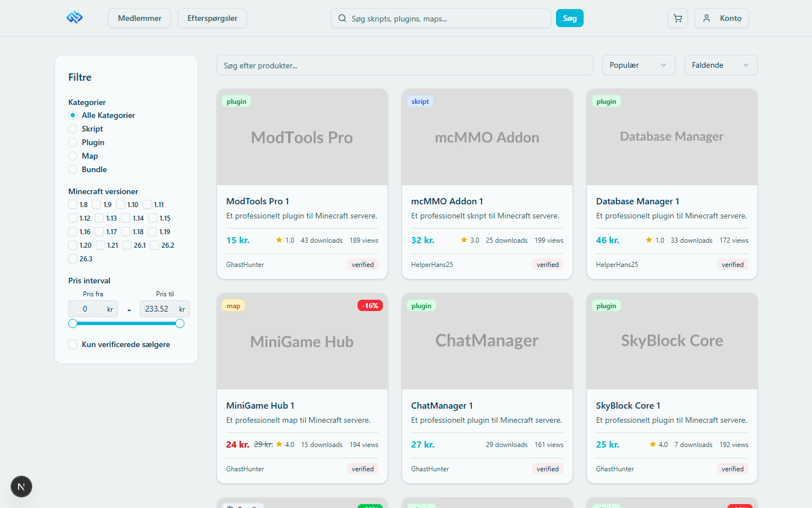Choose the Bundle category
812x508 pixels.
coord(73,169)
